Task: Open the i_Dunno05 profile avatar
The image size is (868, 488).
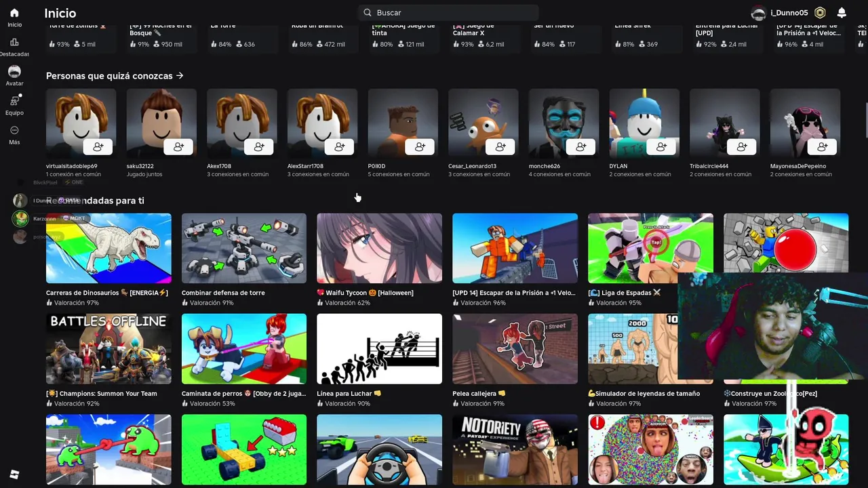Action: coord(759,13)
